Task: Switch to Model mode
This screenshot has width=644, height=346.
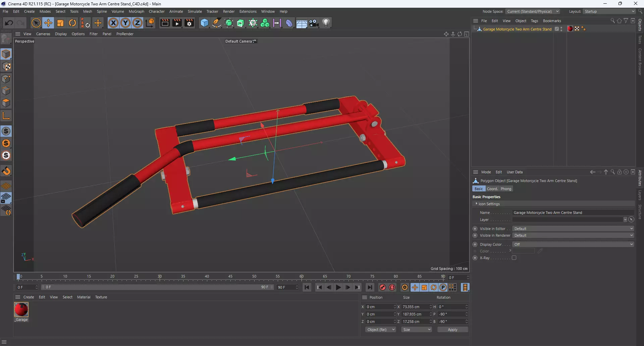Action: pos(6,54)
